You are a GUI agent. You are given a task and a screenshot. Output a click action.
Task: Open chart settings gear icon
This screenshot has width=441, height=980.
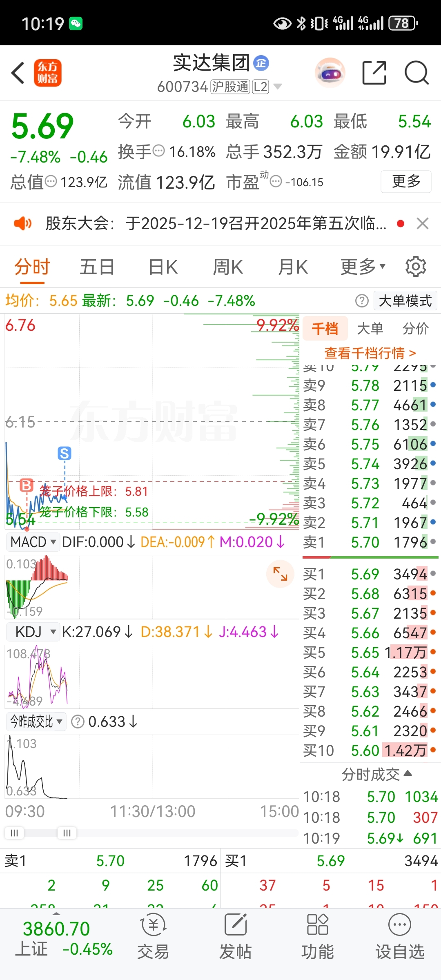tap(416, 267)
